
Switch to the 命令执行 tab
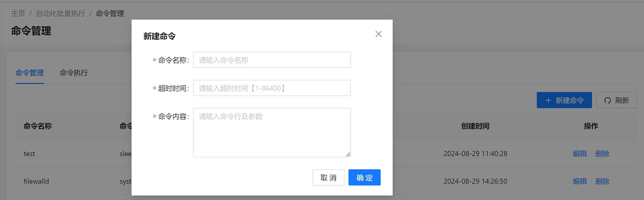tap(74, 73)
